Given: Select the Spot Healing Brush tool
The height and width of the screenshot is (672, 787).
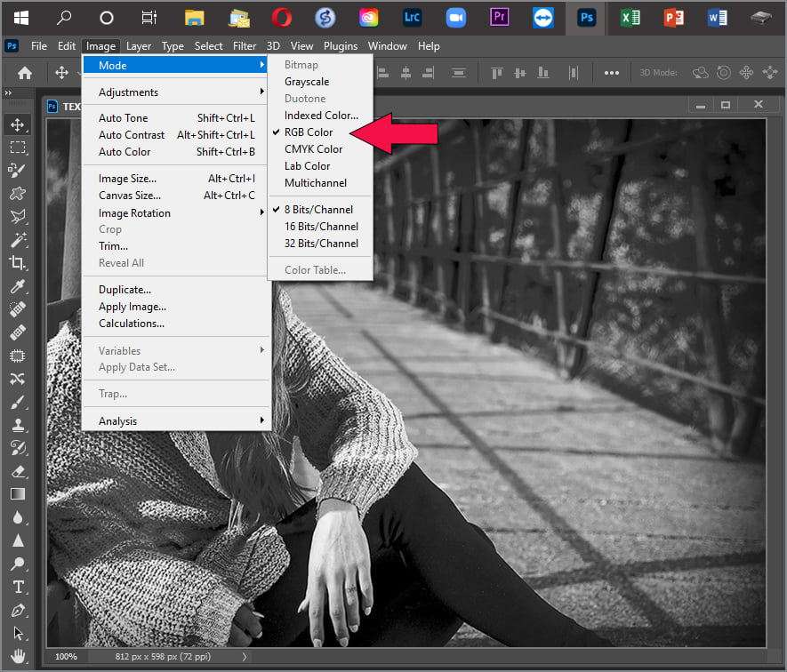Looking at the screenshot, I should 18,309.
